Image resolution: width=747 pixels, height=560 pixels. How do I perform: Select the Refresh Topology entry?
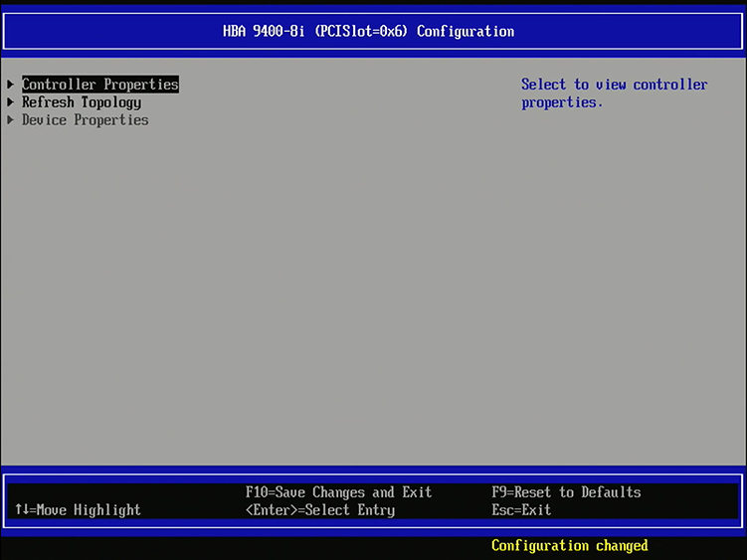click(x=82, y=102)
